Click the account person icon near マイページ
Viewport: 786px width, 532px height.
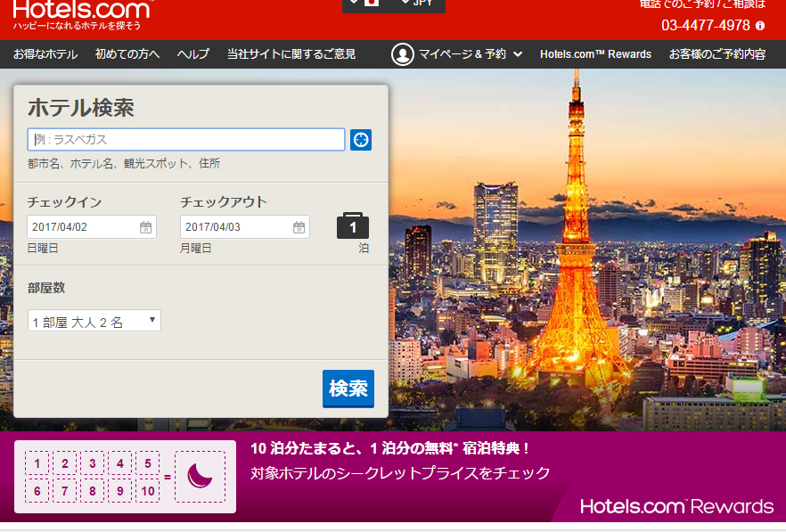pyautogui.click(x=401, y=54)
